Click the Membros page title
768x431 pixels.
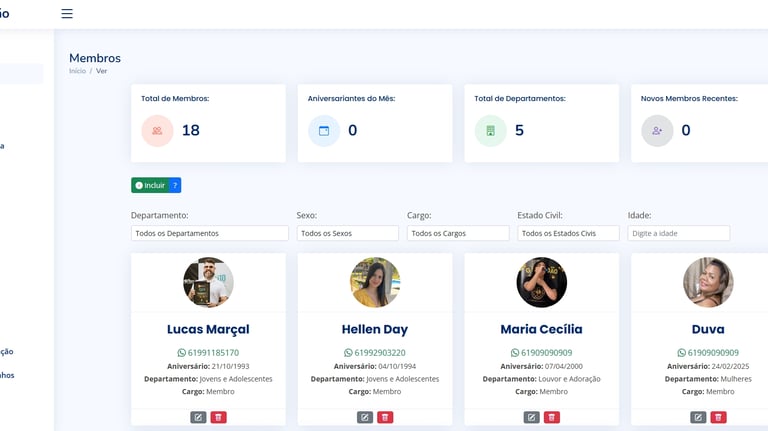[95, 58]
